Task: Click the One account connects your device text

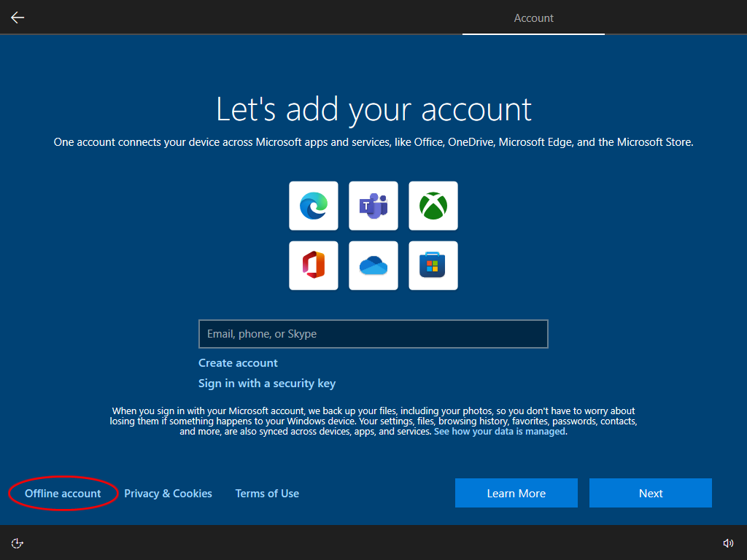Action: 373,142
